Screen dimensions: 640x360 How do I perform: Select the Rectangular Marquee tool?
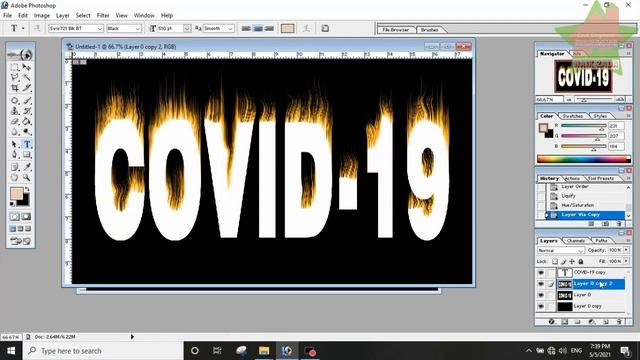[x=15, y=67]
